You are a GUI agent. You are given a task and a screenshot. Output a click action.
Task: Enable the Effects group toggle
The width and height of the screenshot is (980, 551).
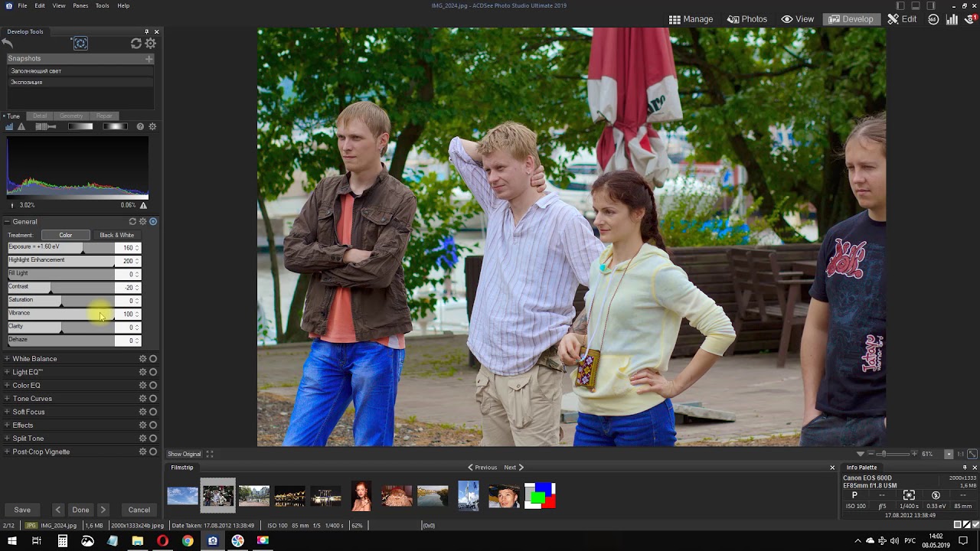(153, 425)
